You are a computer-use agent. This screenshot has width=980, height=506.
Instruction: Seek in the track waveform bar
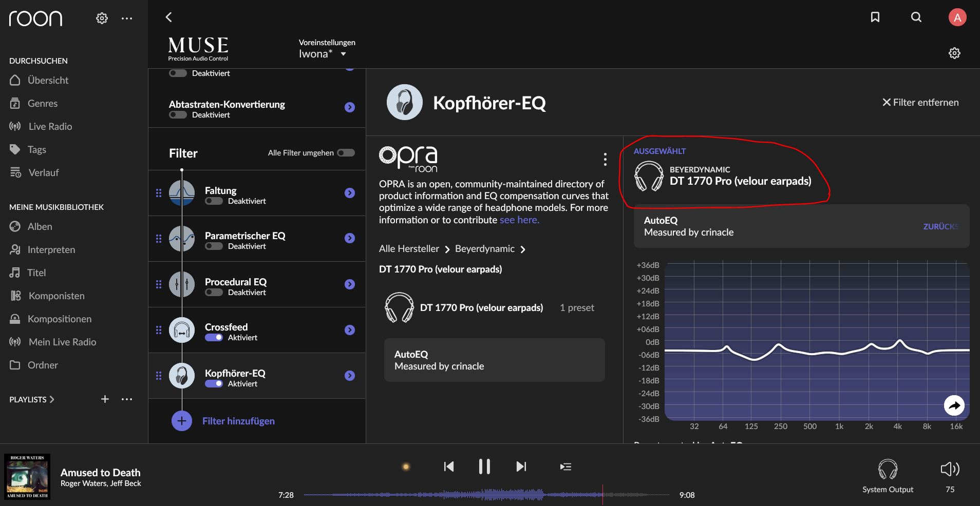click(486, 495)
